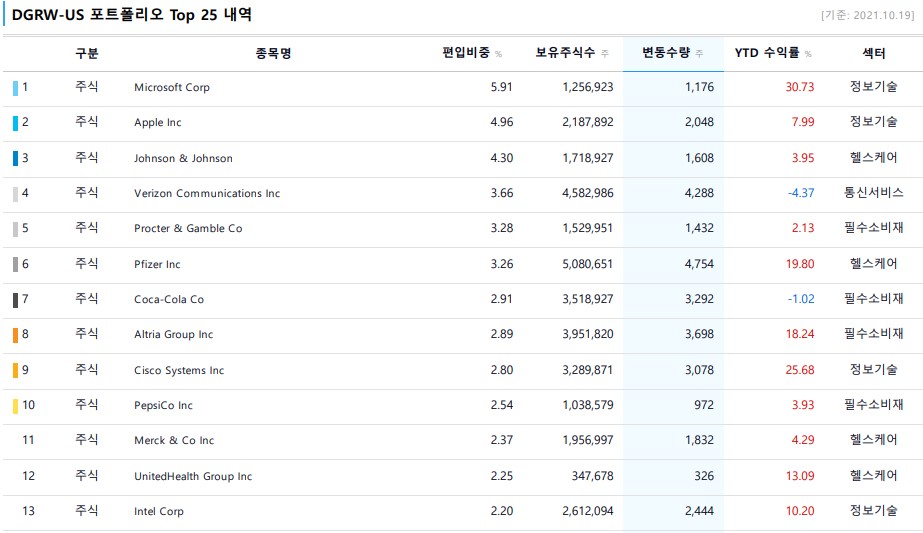
Task: Select Altria's YTD return 18.24
Action: coord(800,334)
